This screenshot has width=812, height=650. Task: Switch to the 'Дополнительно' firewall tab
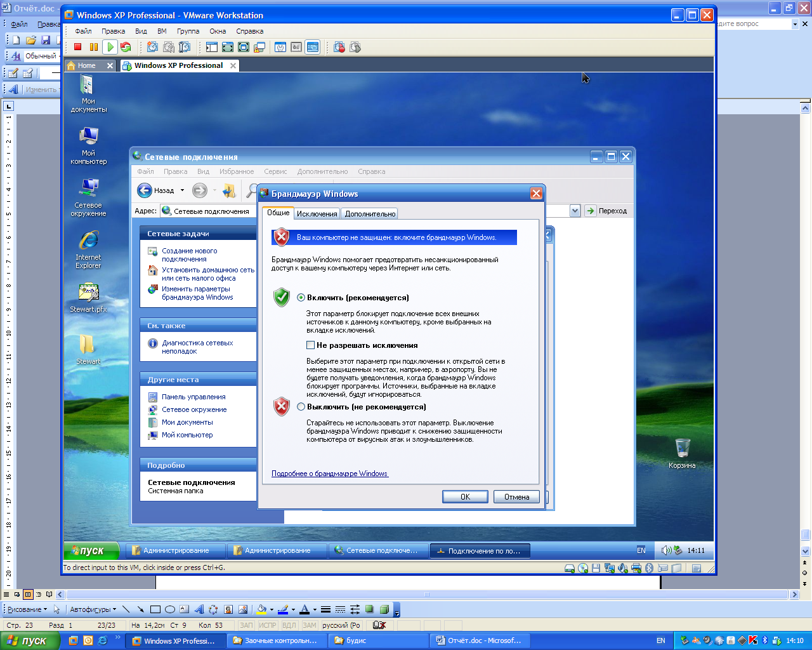pos(370,214)
